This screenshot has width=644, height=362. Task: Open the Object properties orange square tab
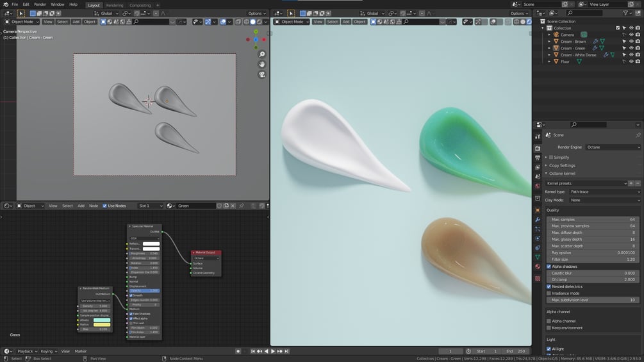pos(538,210)
